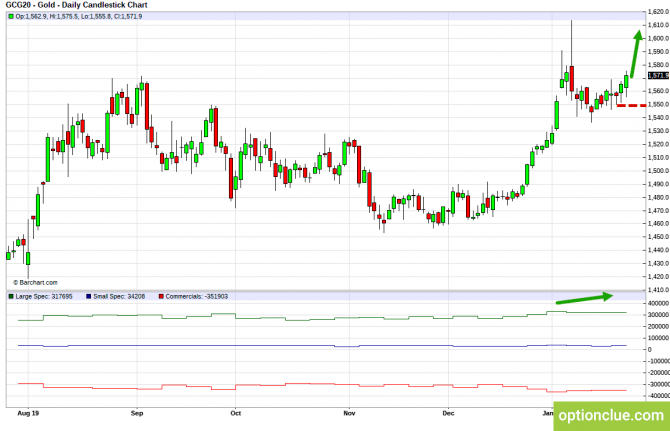
Task: Click the 200000 positions axis label
Action: (x=658, y=326)
